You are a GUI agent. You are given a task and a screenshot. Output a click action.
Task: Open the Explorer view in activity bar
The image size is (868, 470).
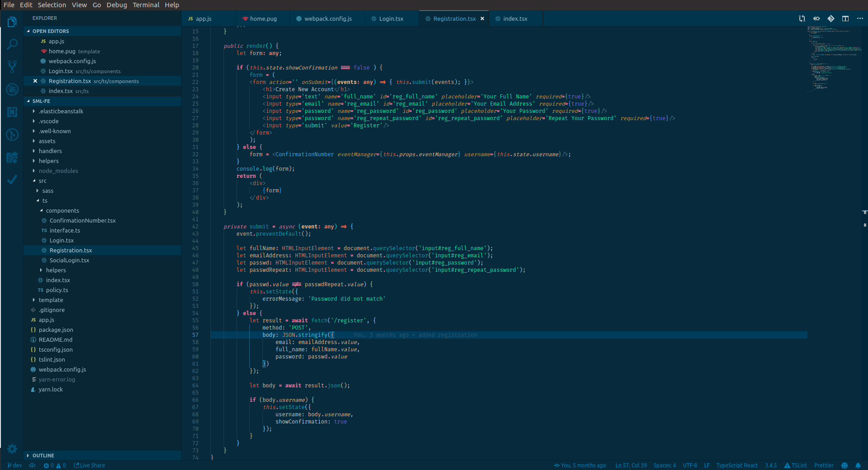point(12,22)
